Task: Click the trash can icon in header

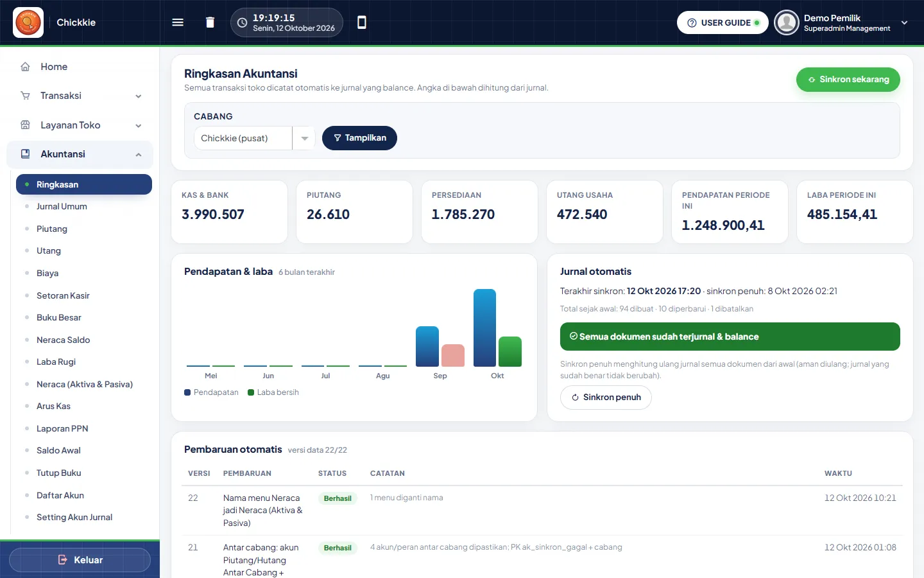Action: pos(210,22)
